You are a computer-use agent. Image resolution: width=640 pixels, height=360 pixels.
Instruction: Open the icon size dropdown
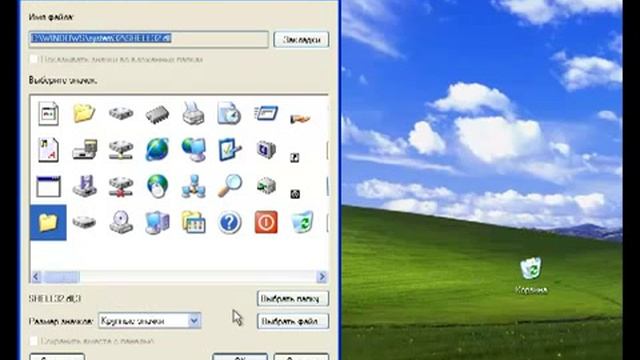pos(149,321)
